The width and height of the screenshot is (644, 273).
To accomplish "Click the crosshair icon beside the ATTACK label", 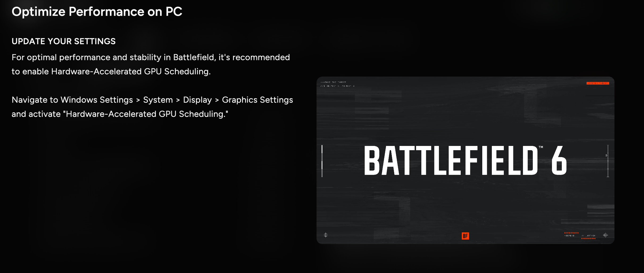I will tap(605, 235).
